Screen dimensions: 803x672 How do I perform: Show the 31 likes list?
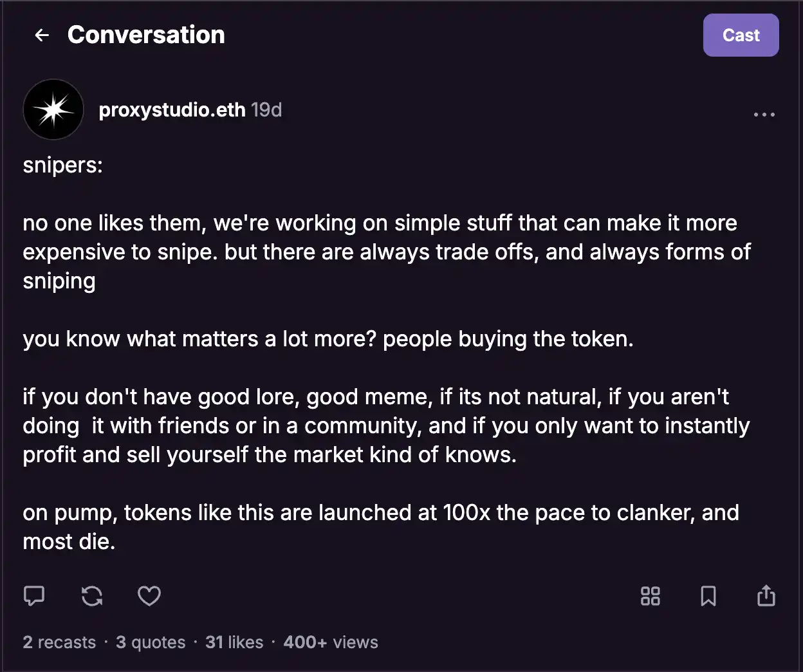click(x=234, y=642)
